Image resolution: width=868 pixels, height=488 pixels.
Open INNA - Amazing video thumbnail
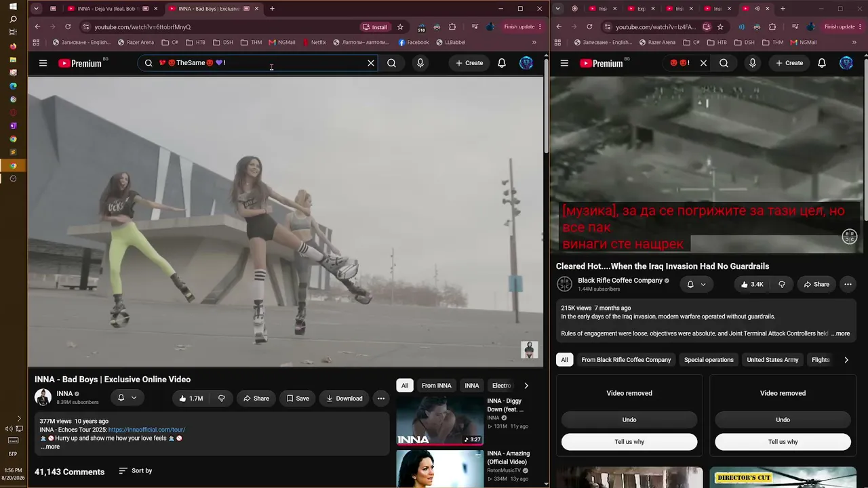(x=440, y=469)
